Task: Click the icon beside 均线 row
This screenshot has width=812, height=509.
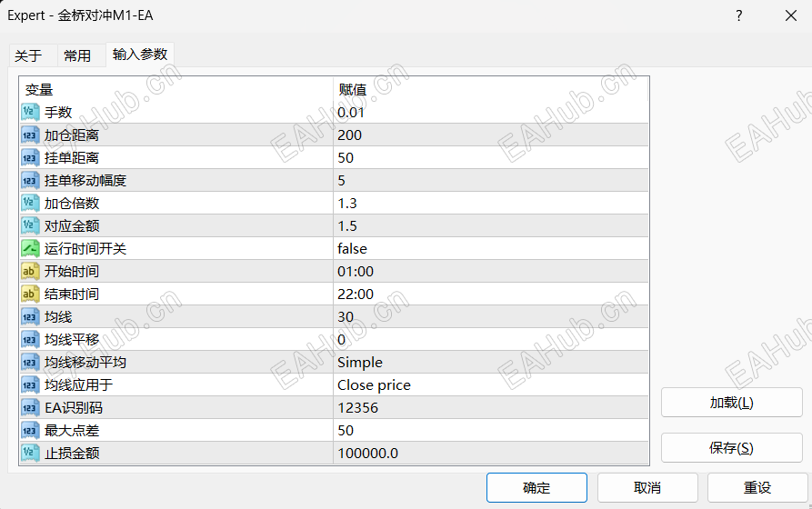Action: [x=30, y=317]
